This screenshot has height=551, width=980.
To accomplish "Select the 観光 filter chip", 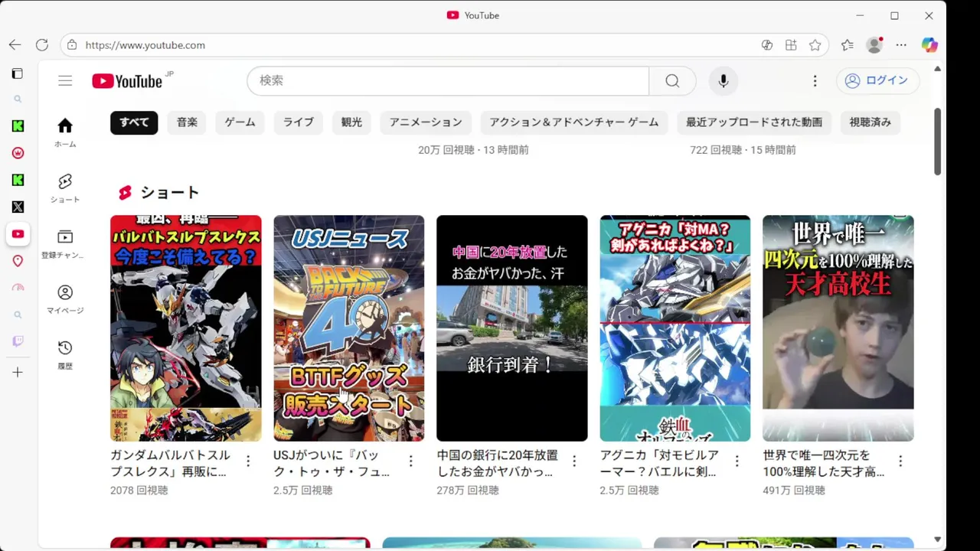I will [x=351, y=122].
